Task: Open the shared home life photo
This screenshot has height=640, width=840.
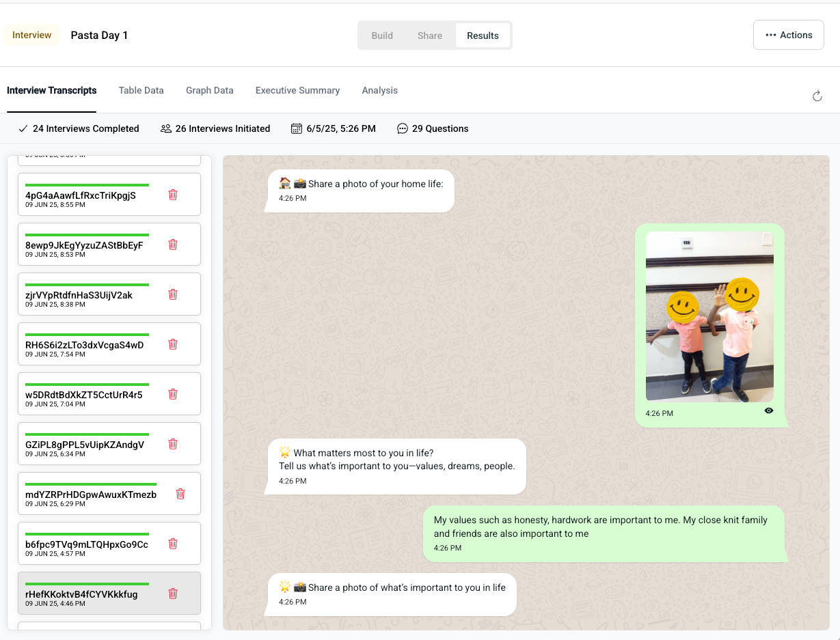Action: 709,316
